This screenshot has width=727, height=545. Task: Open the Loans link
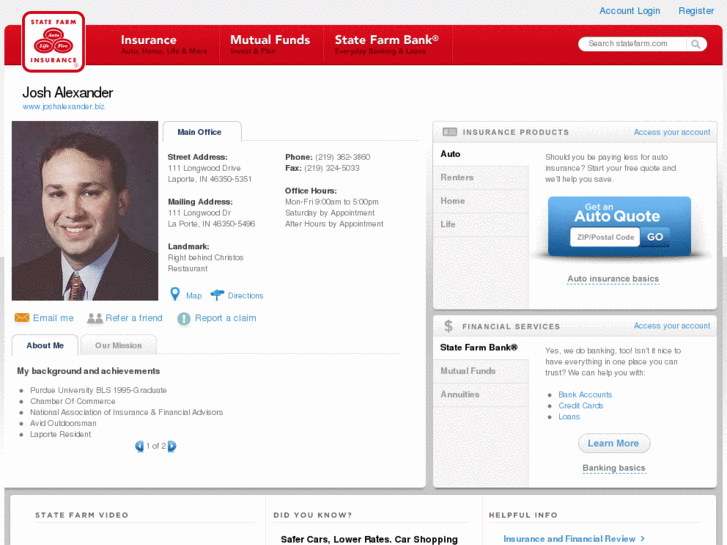click(x=569, y=417)
